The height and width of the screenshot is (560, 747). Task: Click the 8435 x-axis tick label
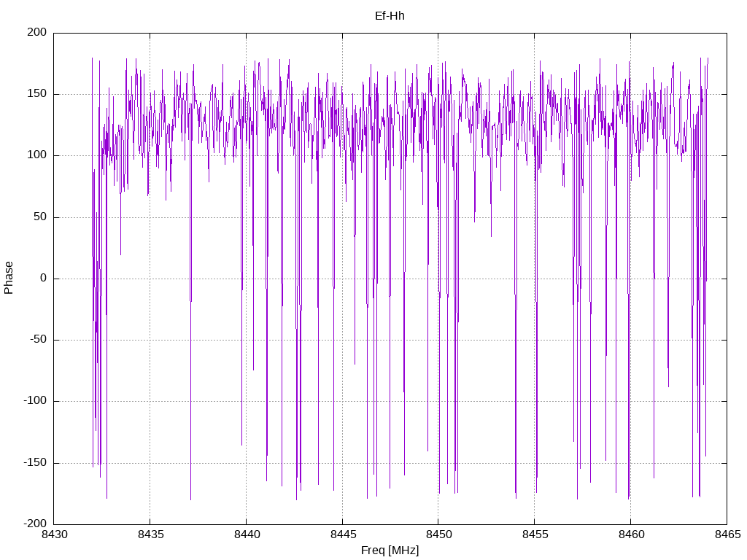(150, 534)
